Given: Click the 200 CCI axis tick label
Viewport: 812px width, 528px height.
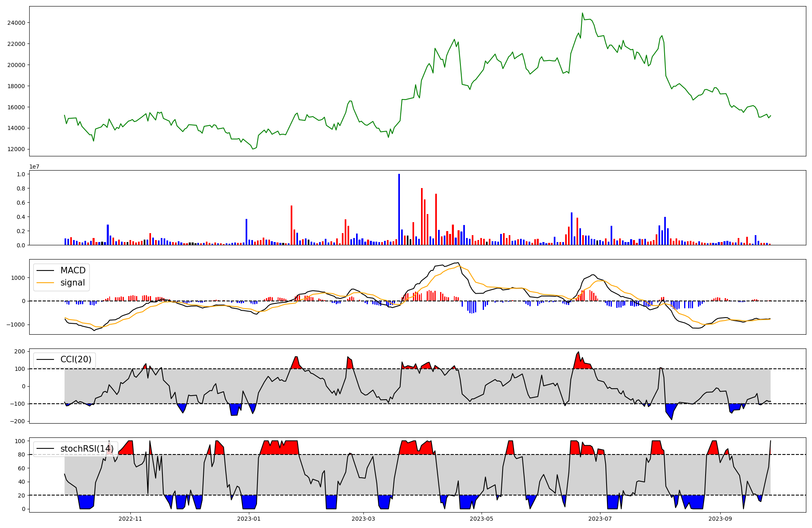Looking at the screenshot, I should click(x=20, y=351).
